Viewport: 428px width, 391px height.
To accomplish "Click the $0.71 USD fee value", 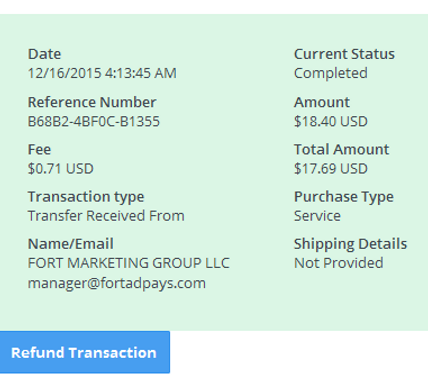I will coord(60,169).
